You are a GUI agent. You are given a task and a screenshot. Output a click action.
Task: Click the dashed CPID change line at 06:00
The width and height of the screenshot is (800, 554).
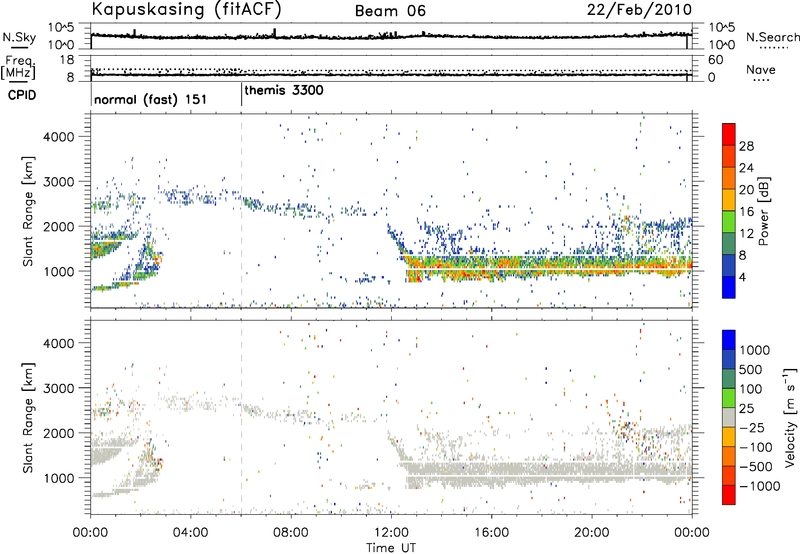pos(242,211)
